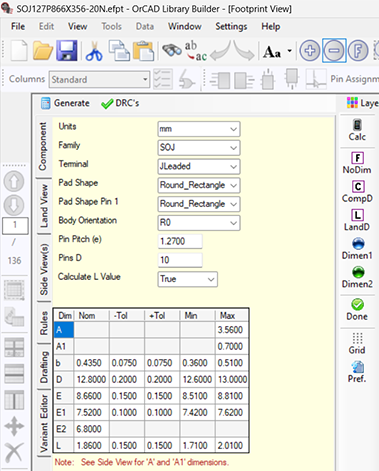Switch to the Rules tab
Screen dimensions: 379x471
(x=44, y=323)
